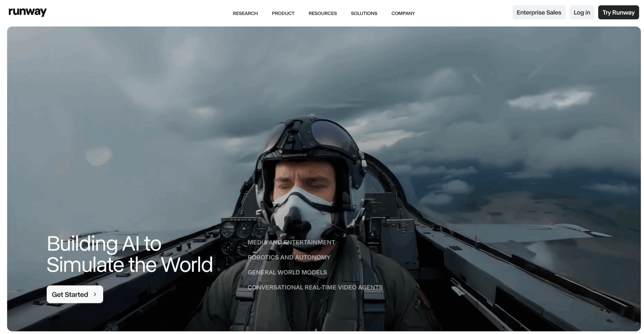
Task: Open the Robotics and Autonomy link
Action: coord(289,258)
